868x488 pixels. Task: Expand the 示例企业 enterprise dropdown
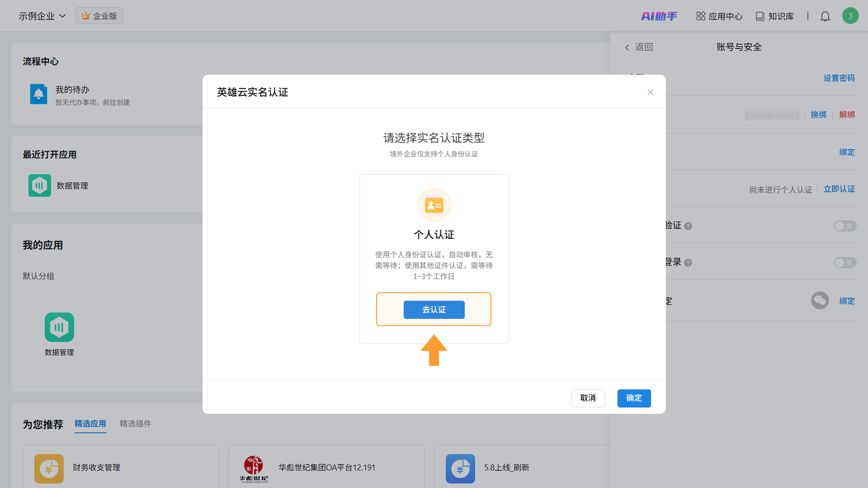point(42,16)
